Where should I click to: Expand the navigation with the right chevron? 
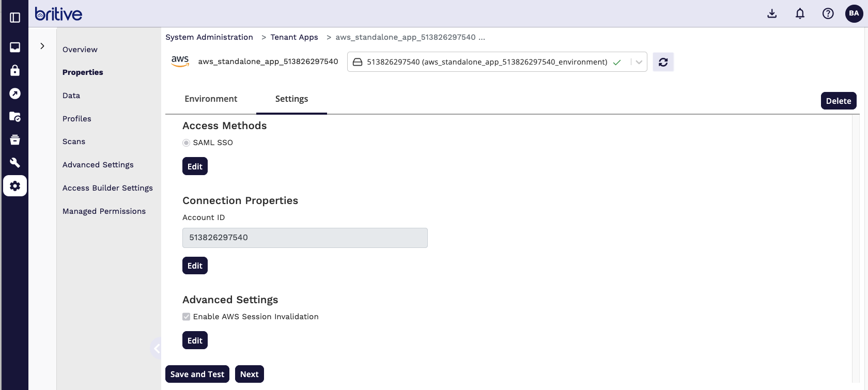click(42, 46)
